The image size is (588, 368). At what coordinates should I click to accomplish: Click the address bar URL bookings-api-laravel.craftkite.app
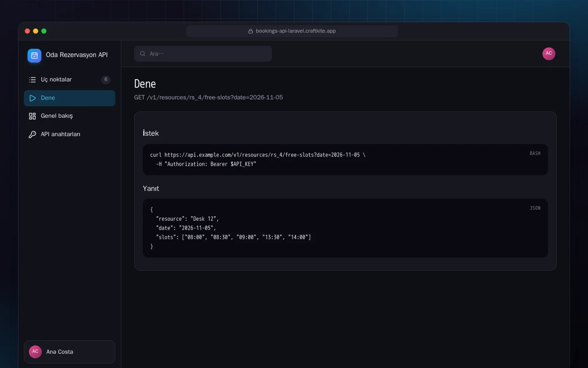[x=296, y=31]
